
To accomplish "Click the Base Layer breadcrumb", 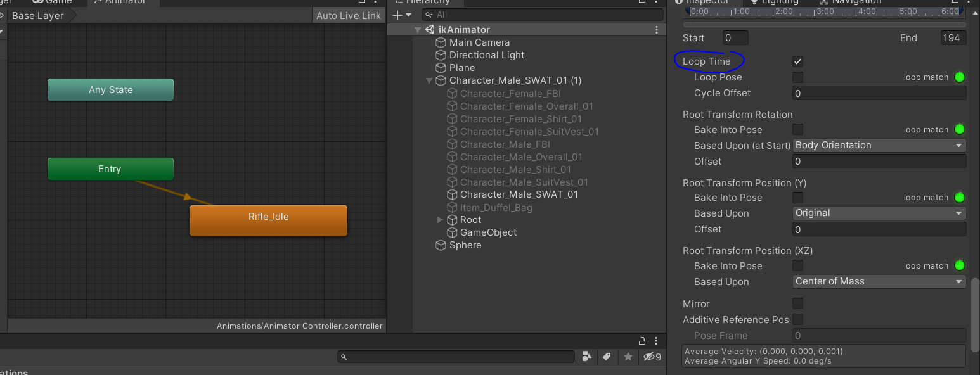I will [x=38, y=15].
